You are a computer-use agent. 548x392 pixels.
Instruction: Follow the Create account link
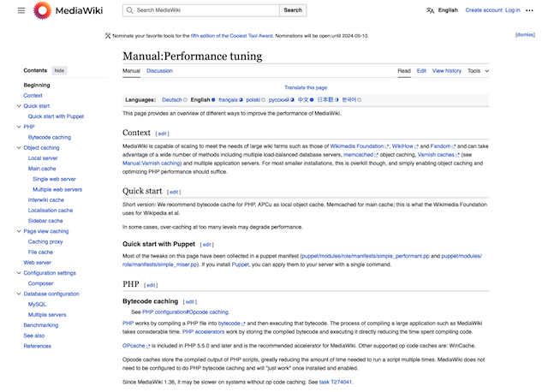tap(483, 10)
